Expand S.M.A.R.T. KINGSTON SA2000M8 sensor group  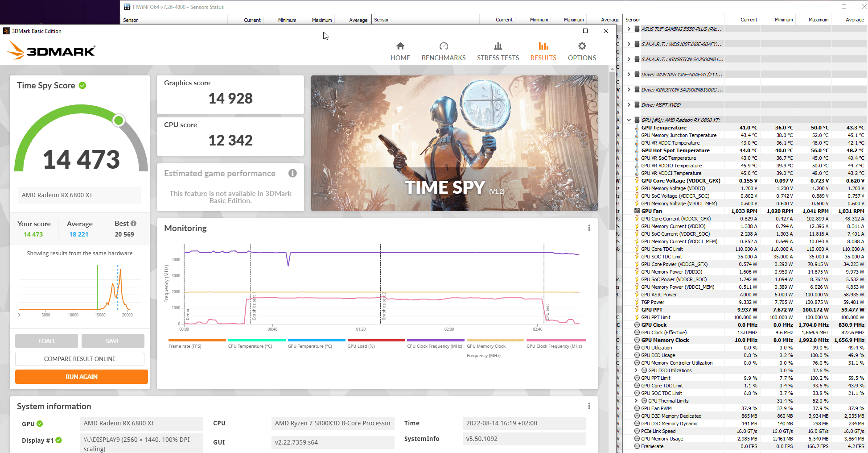tap(629, 59)
